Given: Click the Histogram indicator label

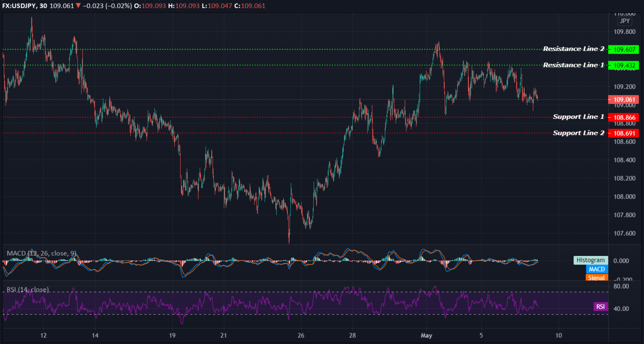Looking at the screenshot, I should point(590,260).
